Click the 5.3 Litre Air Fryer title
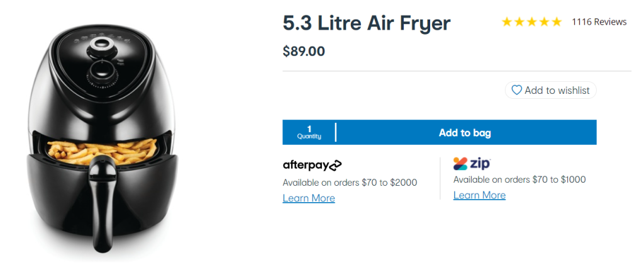644x267 pixels. tap(367, 24)
